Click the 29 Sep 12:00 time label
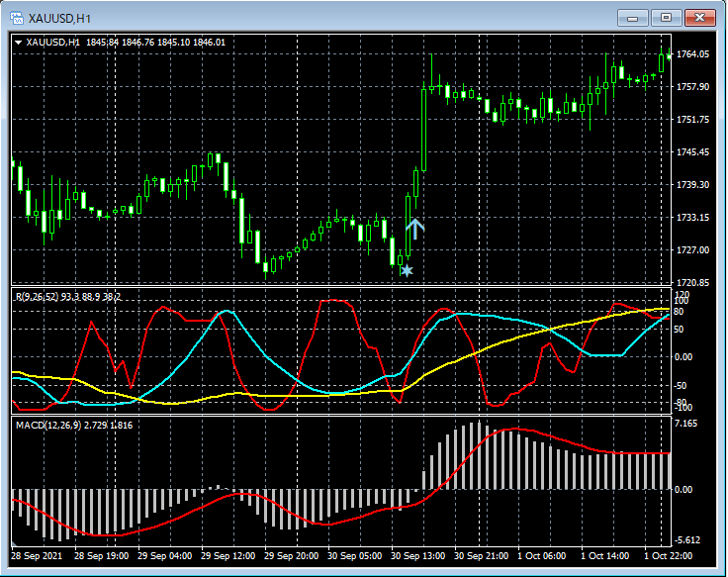This screenshot has width=728, height=577. (229, 556)
